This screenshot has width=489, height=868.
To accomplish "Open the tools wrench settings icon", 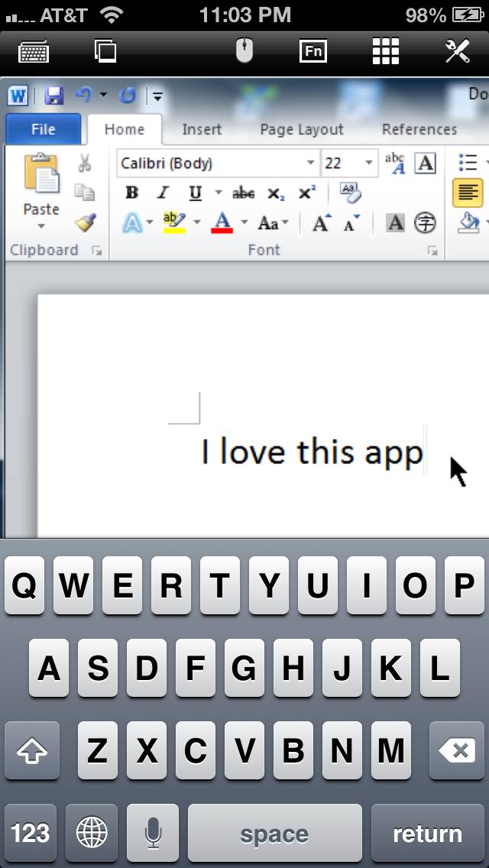I will tap(457, 51).
